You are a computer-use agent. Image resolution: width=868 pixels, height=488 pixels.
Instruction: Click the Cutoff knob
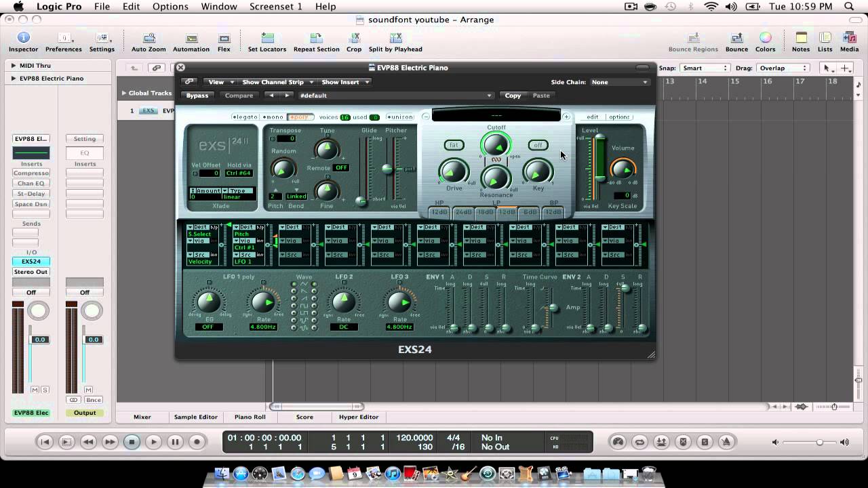click(496, 144)
